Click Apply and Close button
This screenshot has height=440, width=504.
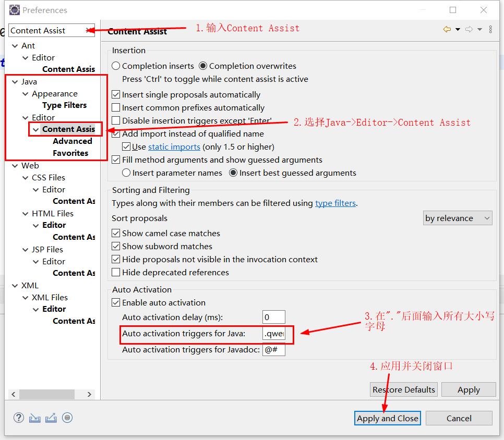tap(387, 418)
